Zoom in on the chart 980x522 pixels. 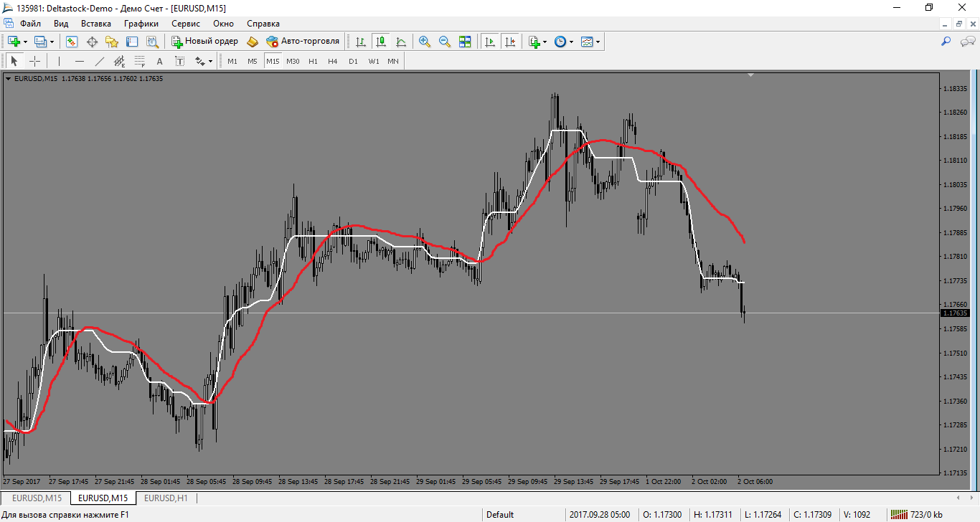[x=425, y=42]
